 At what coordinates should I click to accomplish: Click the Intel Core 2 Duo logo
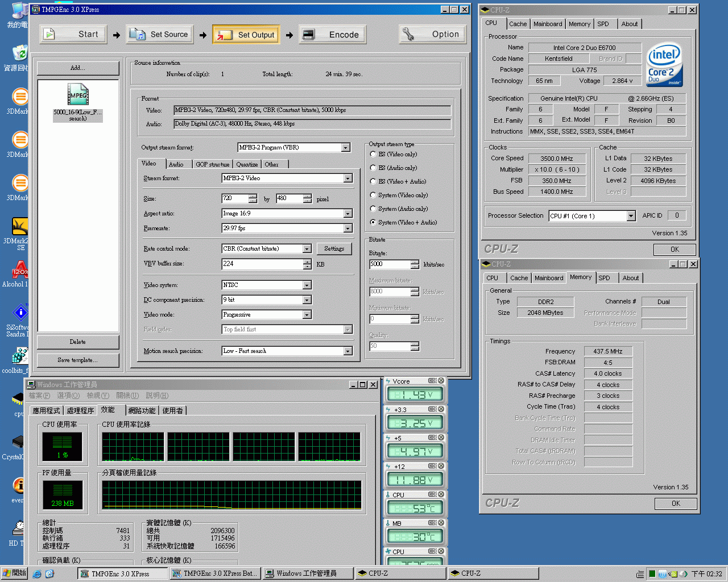click(x=664, y=64)
